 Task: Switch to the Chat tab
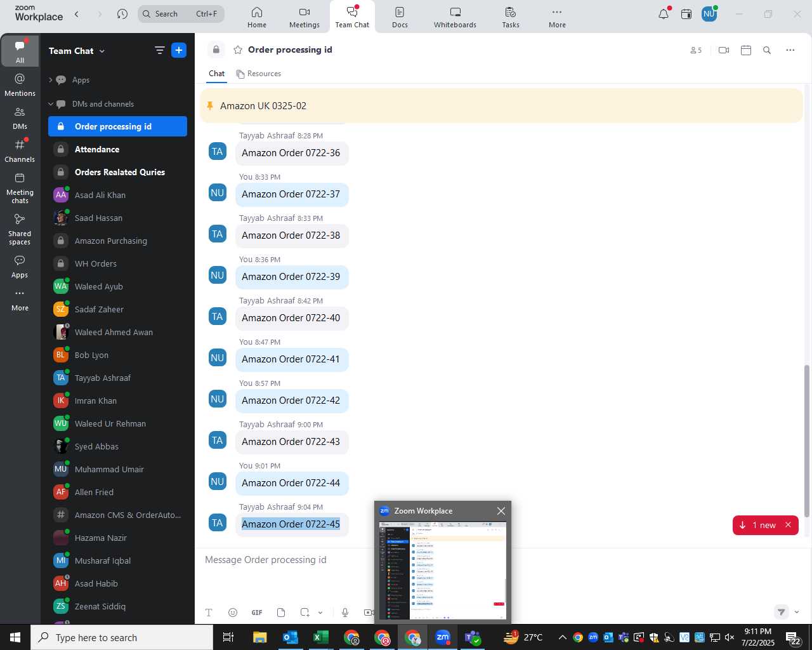point(217,74)
